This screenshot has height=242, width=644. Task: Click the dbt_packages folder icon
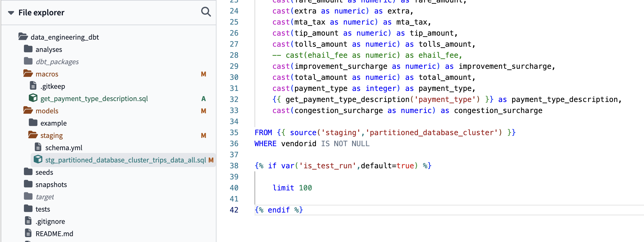click(28, 61)
